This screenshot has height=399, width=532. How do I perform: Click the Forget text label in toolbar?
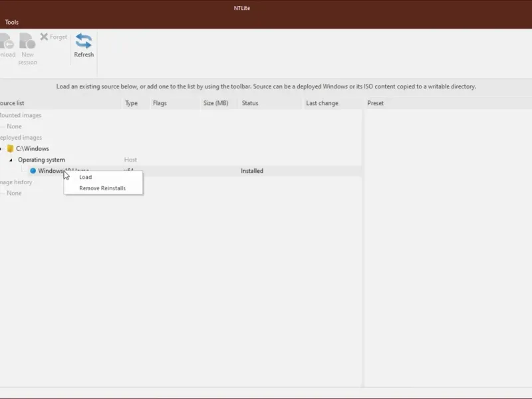[59, 37]
